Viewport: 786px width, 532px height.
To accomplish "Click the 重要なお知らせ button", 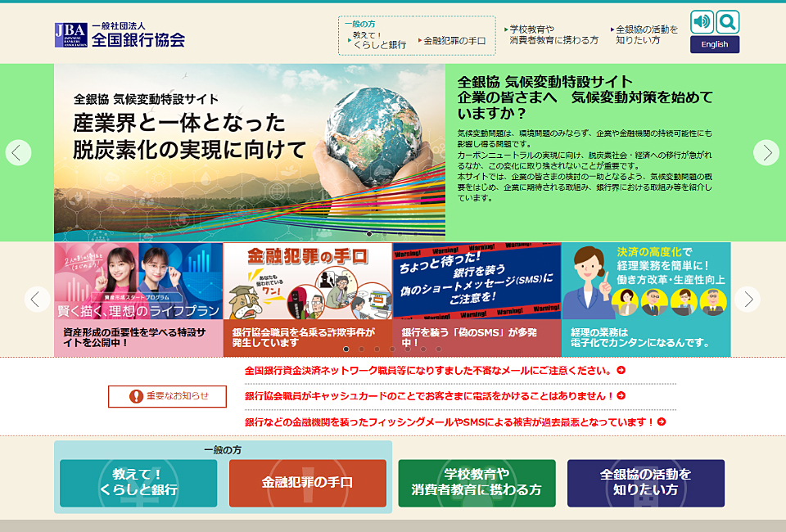I will 167,396.
